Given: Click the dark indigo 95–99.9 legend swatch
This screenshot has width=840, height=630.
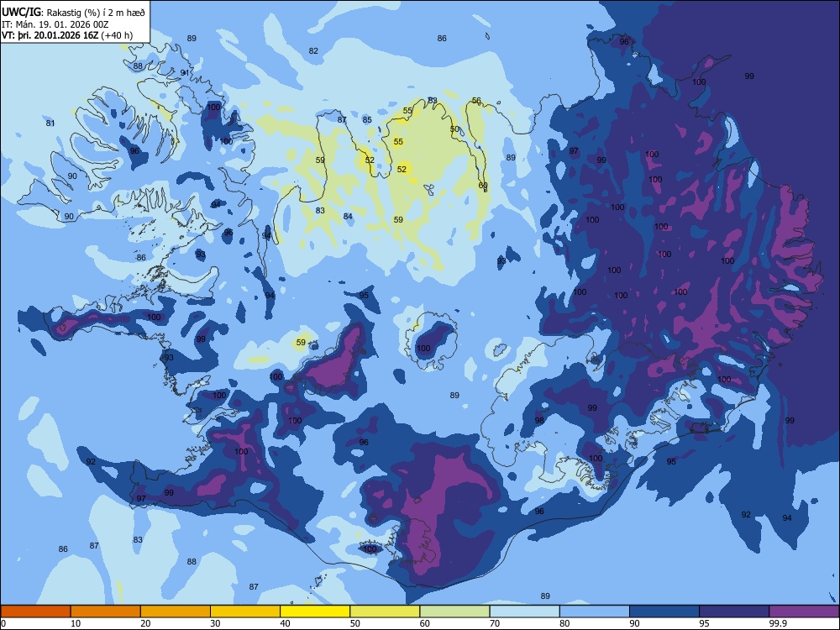Looking at the screenshot, I should [734, 612].
